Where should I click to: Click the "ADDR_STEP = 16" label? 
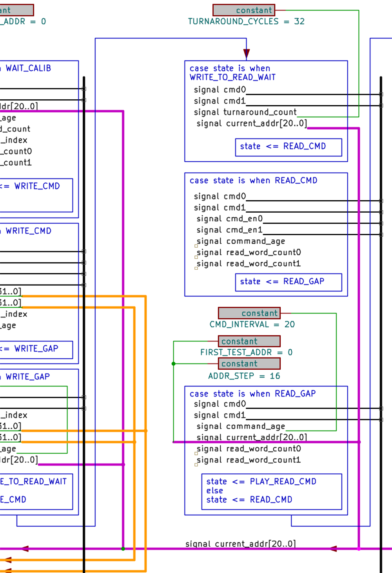point(244,376)
